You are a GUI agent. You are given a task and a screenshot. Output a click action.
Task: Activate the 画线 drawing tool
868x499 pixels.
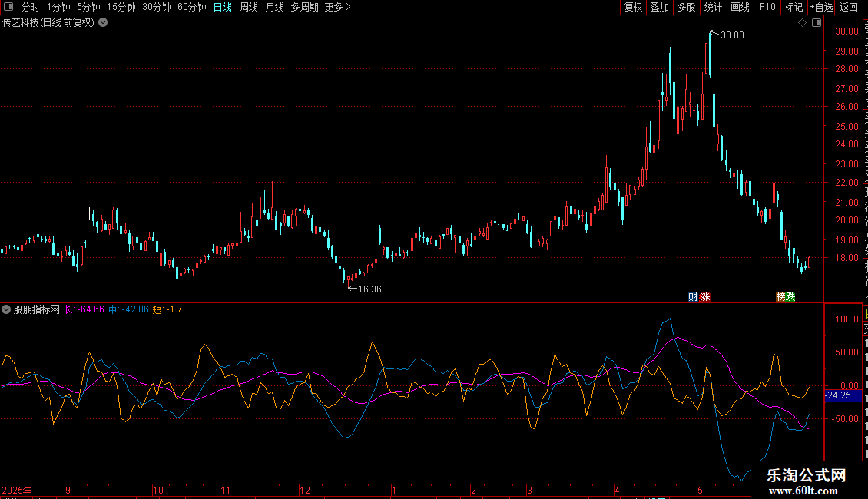740,7
